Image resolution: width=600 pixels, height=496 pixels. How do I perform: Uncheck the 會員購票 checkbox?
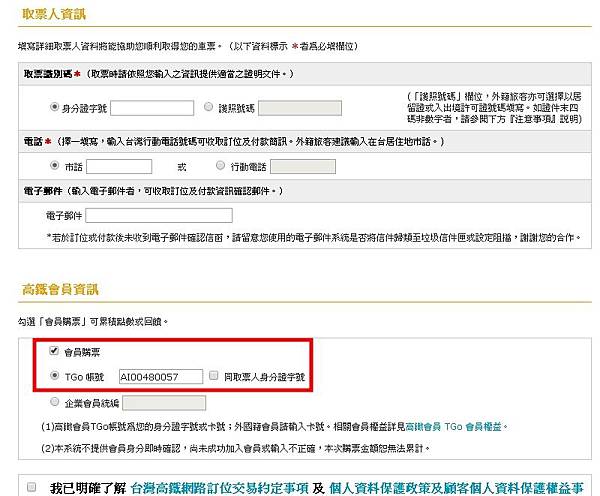(54, 351)
